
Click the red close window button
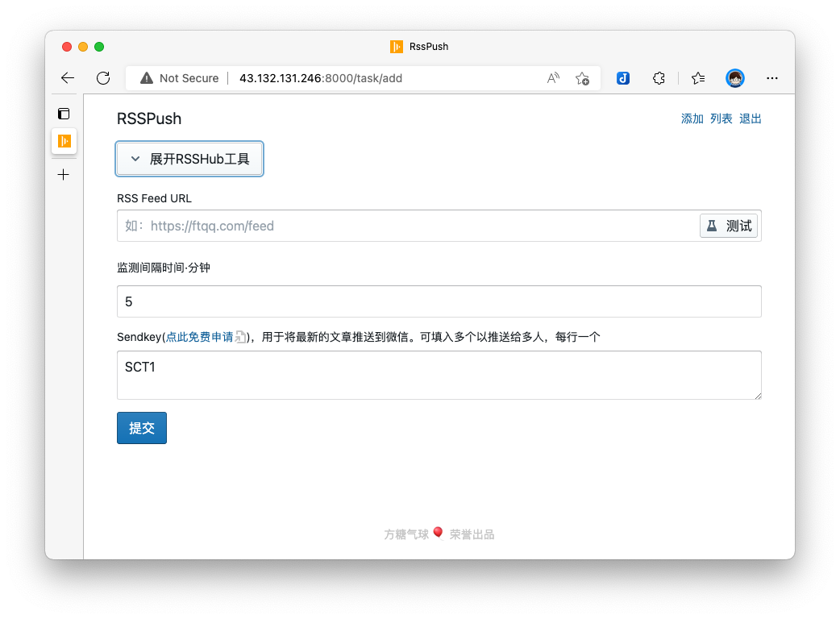(67, 47)
